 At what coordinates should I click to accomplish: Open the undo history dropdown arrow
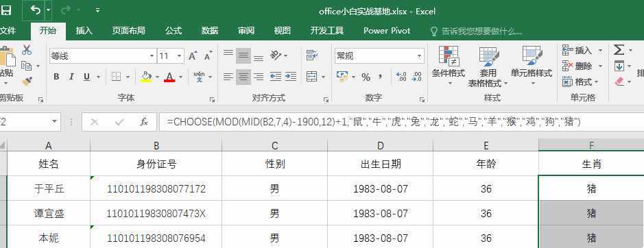(x=49, y=10)
